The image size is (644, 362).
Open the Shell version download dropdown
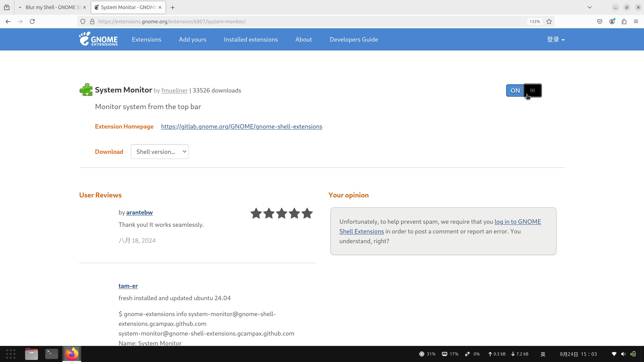160,152
